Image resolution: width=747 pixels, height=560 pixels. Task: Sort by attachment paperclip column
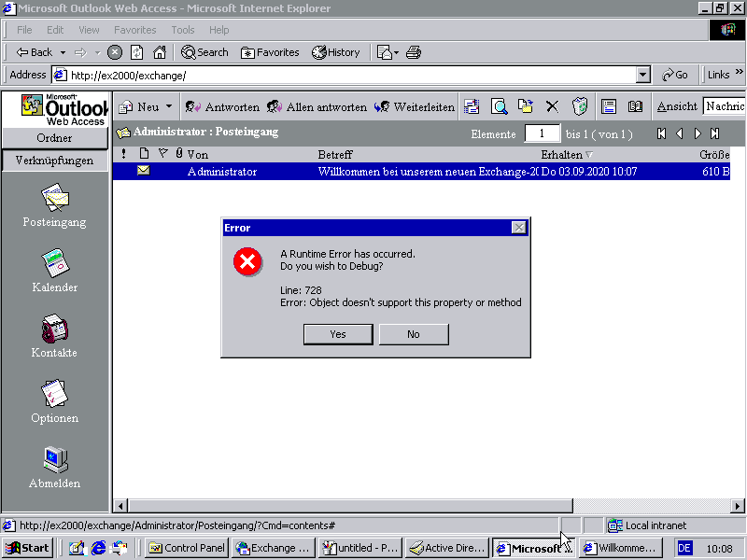[179, 153]
